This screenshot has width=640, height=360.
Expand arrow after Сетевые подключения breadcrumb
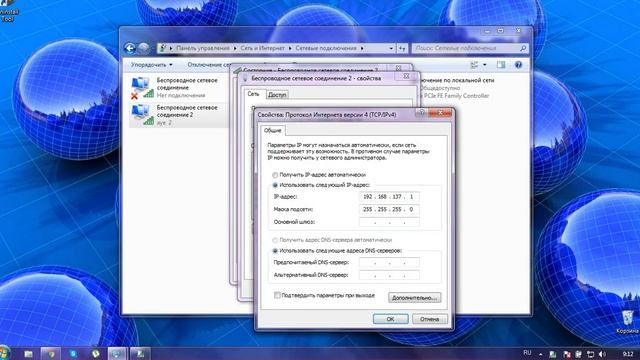point(362,48)
